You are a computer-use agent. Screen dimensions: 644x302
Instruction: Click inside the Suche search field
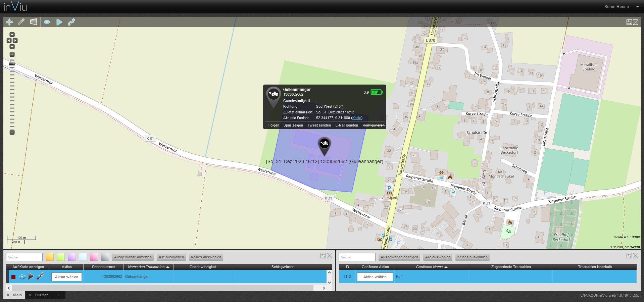click(23, 257)
